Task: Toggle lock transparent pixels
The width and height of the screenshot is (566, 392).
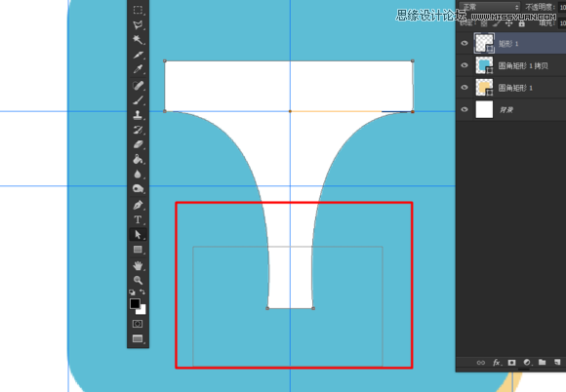Action: [x=484, y=23]
